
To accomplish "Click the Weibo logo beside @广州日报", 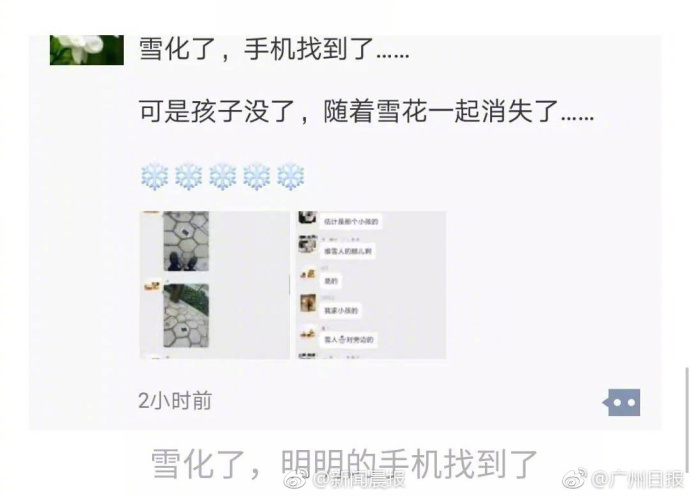I will (x=576, y=478).
